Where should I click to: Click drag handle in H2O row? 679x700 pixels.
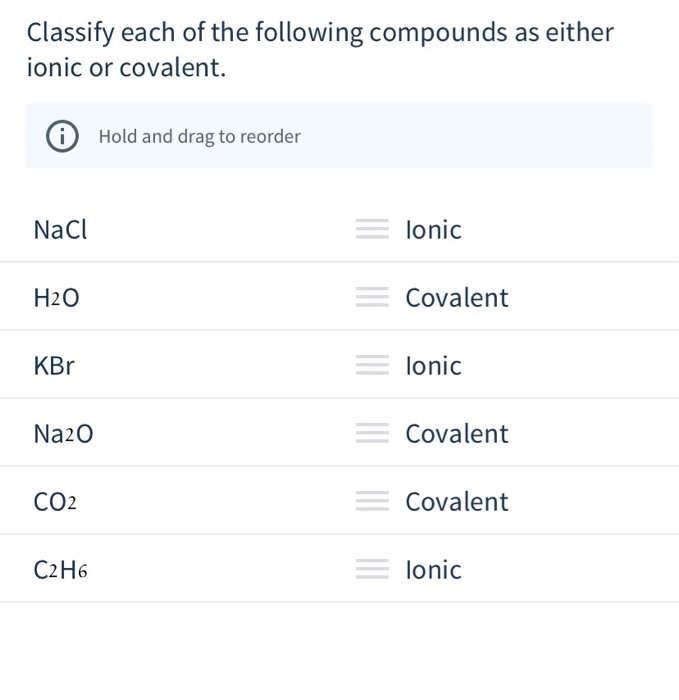(x=372, y=297)
